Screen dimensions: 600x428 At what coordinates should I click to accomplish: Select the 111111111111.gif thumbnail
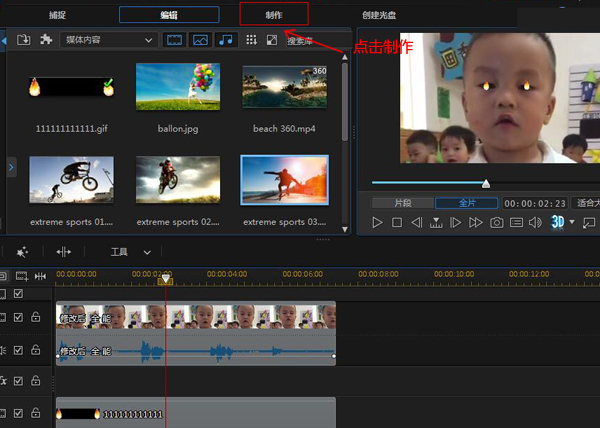[72, 87]
